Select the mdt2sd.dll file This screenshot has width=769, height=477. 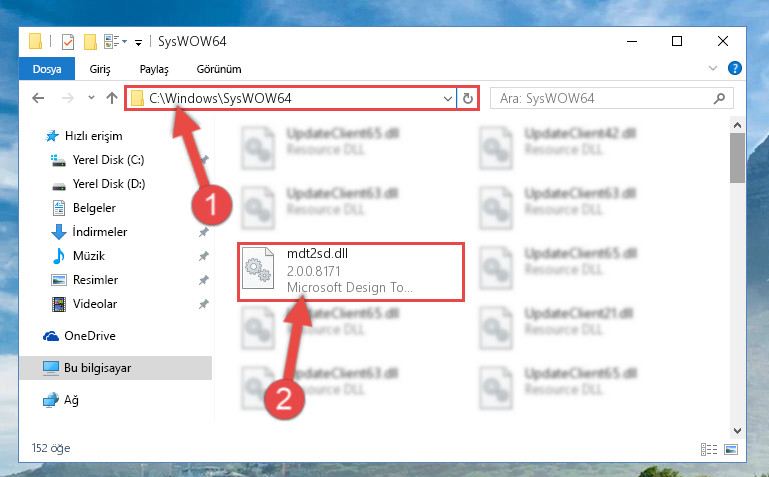pyautogui.click(x=351, y=272)
